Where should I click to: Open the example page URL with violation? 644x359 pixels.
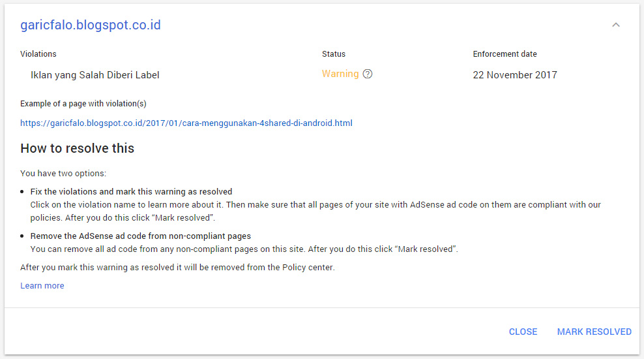[x=186, y=123]
